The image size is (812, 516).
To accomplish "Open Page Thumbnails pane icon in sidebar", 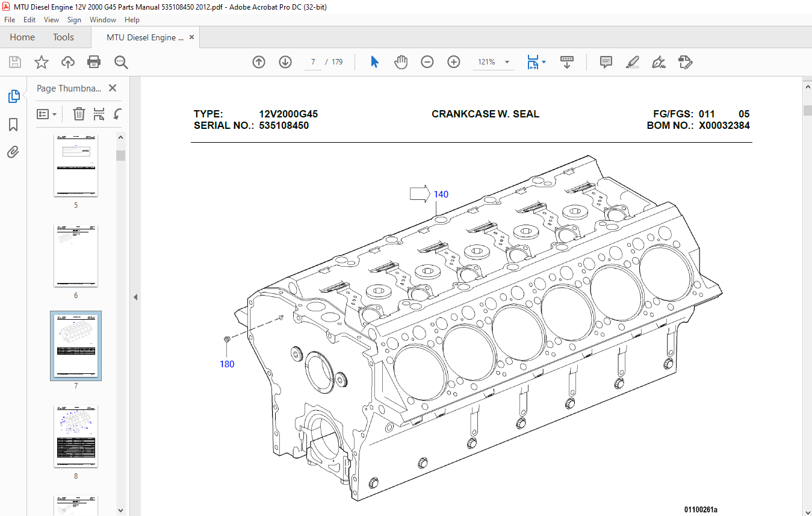I will 13,96.
